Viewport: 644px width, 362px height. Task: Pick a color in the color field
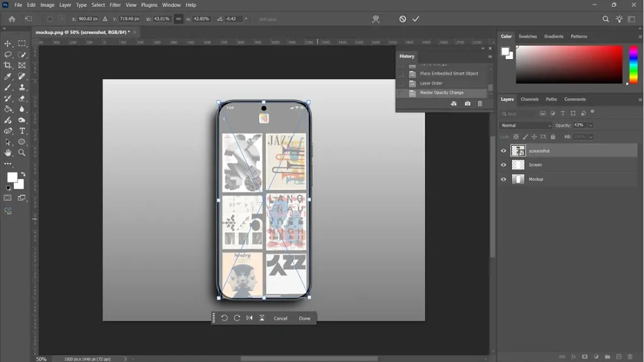[569, 65]
